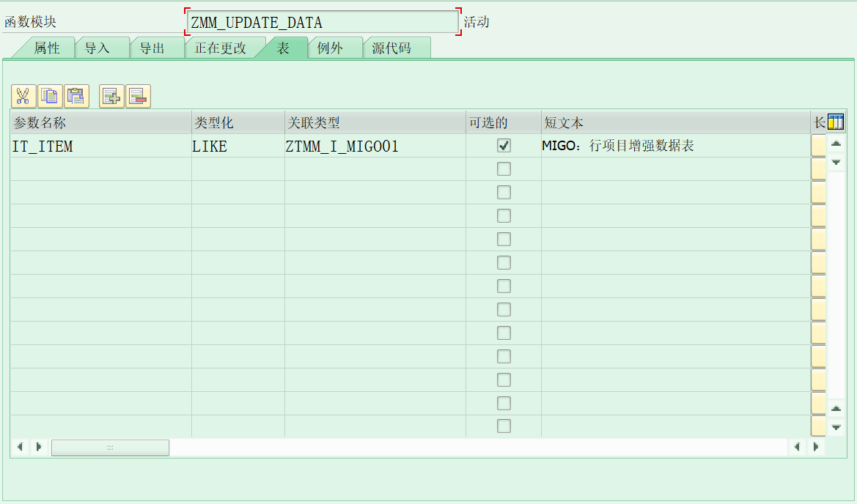
Task: View the 源代码 tab
Action: click(396, 47)
